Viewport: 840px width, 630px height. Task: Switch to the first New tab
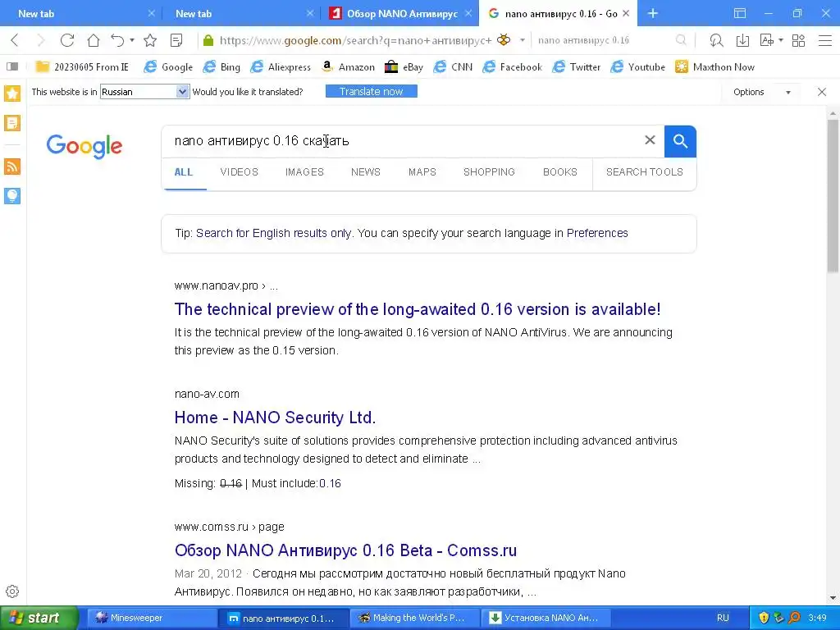tap(79, 13)
